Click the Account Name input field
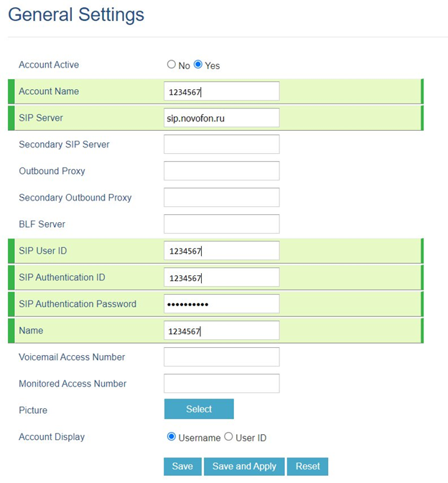 coord(221,91)
